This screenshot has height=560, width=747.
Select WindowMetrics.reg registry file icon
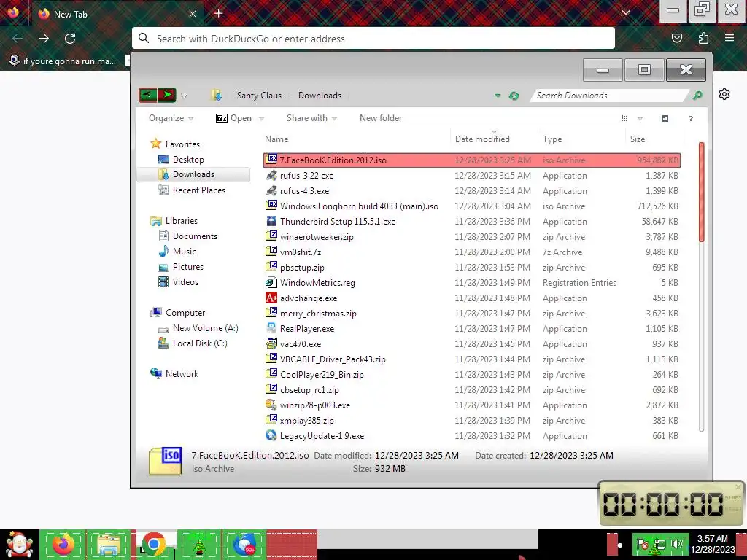pos(271,282)
